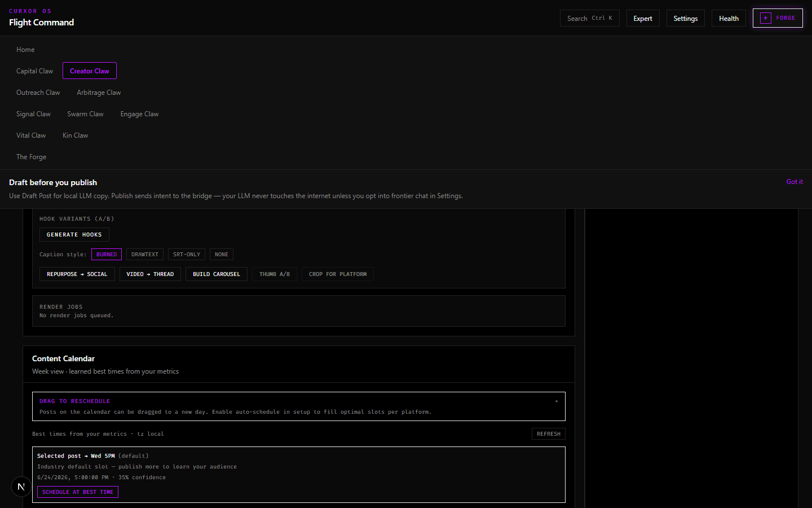The width and height of the screenshot is (812, 508).
Task: Switch to Kin Claw
Action: pos(75,135)
